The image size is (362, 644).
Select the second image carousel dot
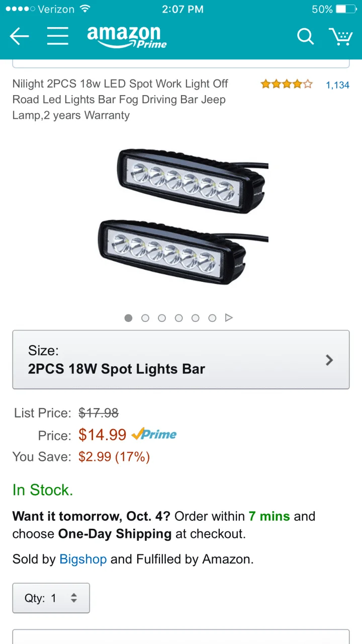point(145,317)
